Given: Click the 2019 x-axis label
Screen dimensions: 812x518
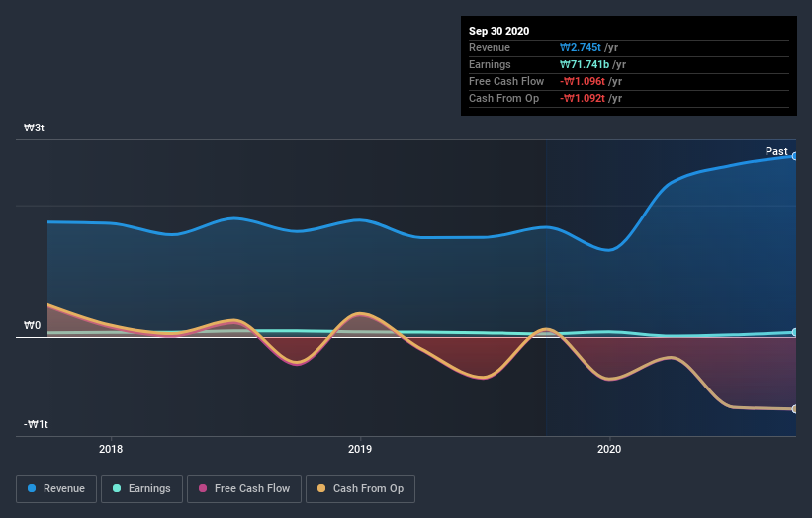Looking at the screenshot, I should (x=360, y=449).
